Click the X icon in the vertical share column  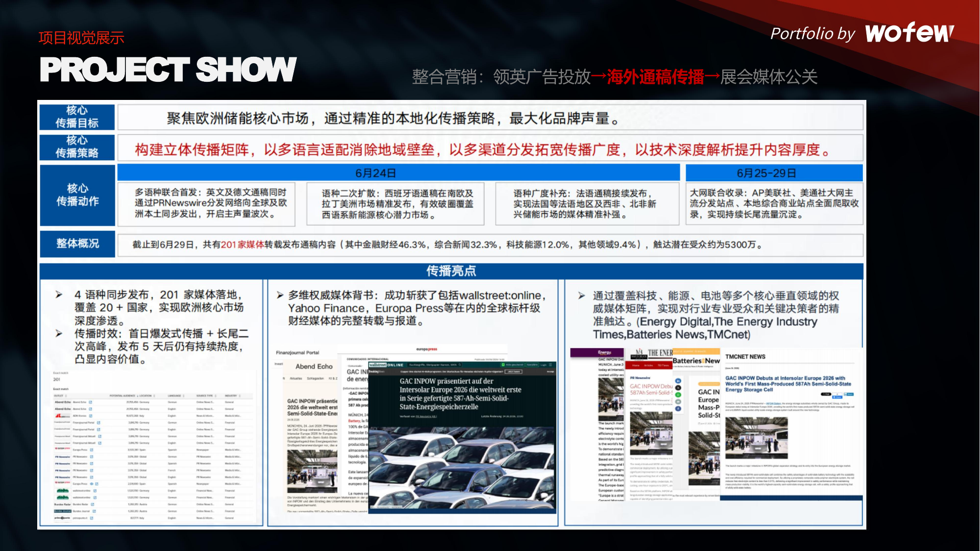[678, 387]
